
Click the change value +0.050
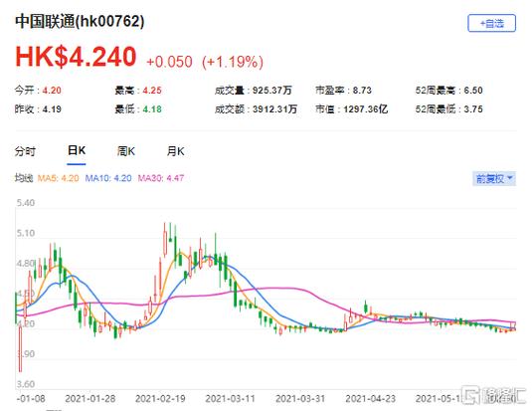169,62
